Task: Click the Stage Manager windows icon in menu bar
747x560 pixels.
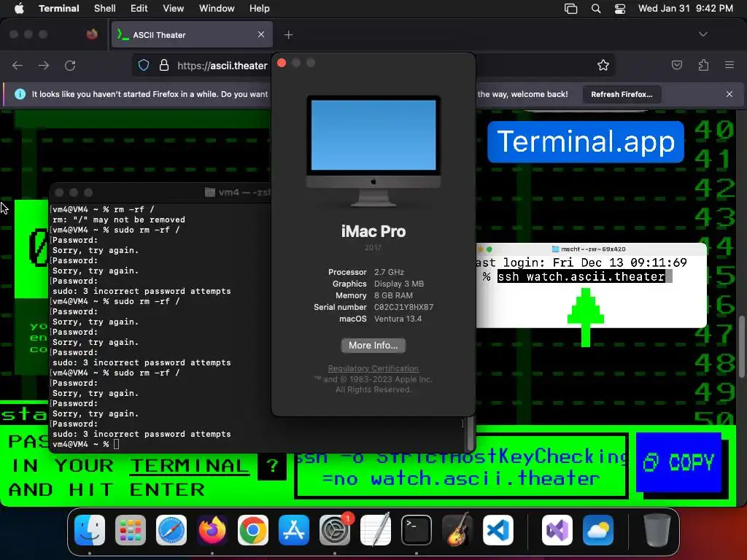Action: (x=570, y=9)
